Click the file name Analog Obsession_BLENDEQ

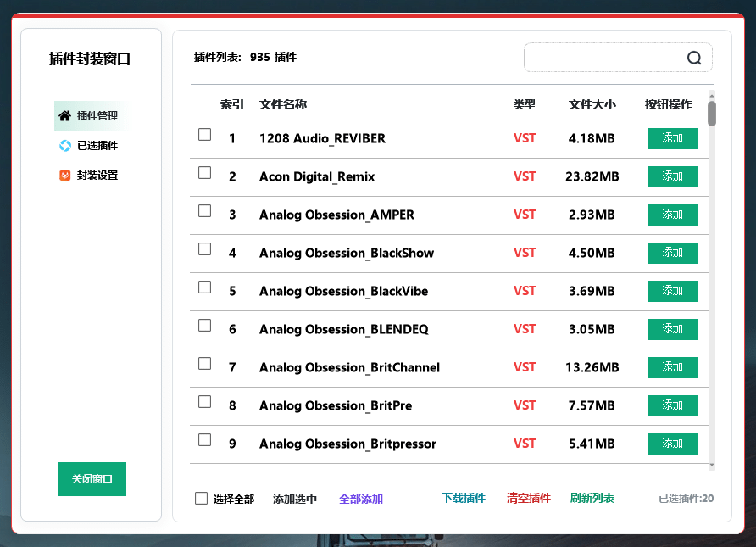[x=344, y=329]
